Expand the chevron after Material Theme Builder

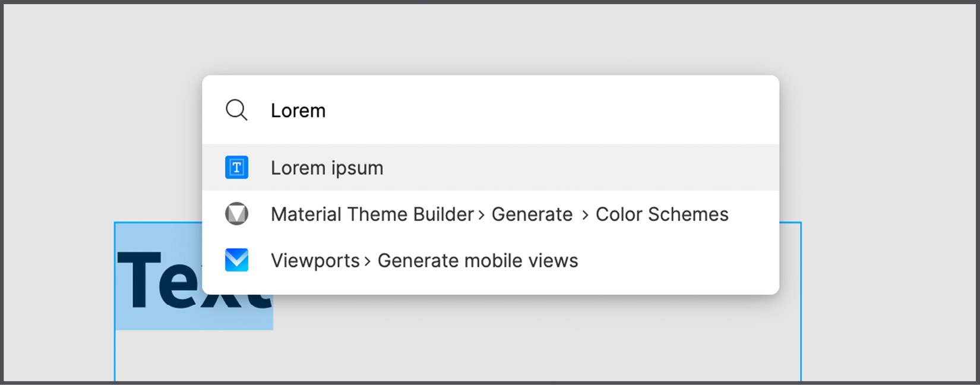[481, 214]
